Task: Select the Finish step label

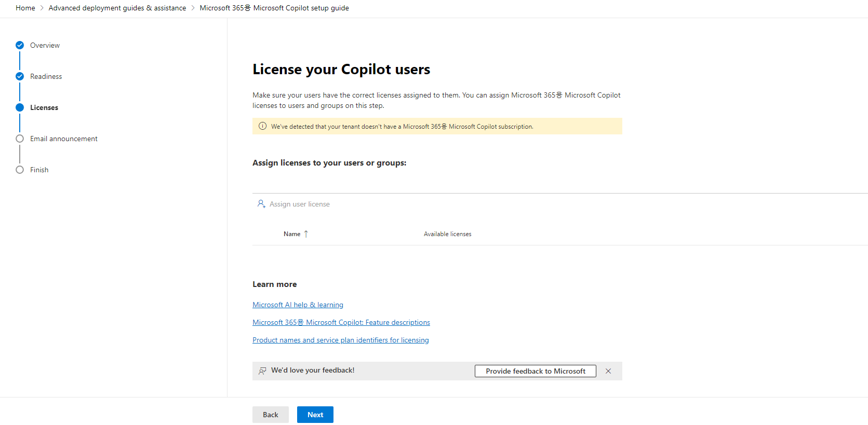Action: coord(39,170)
